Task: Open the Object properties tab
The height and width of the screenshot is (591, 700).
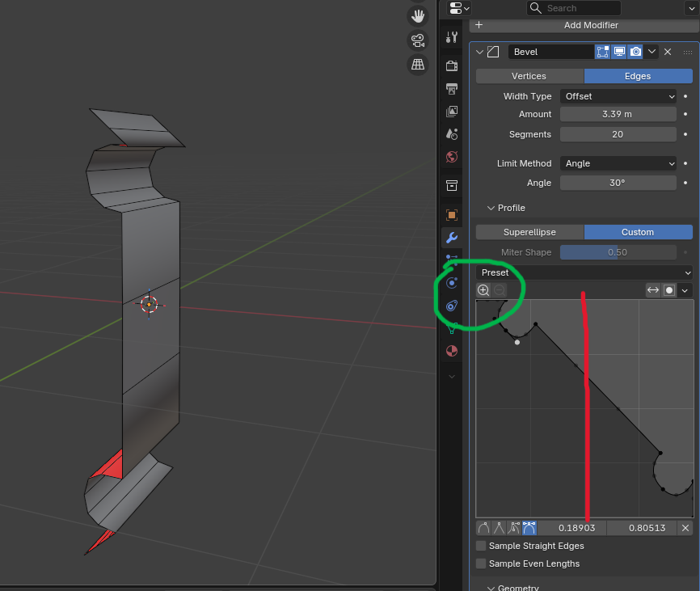Action: (452, 215)
